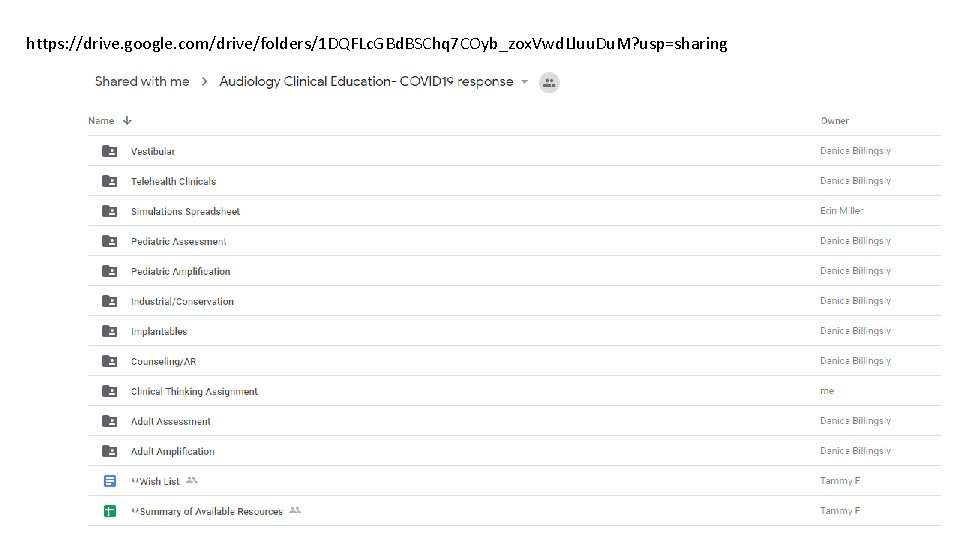This screenshot has width=960, height=540.
Task: Go to Shared with me breadcrumb
Action: point(142,81)
